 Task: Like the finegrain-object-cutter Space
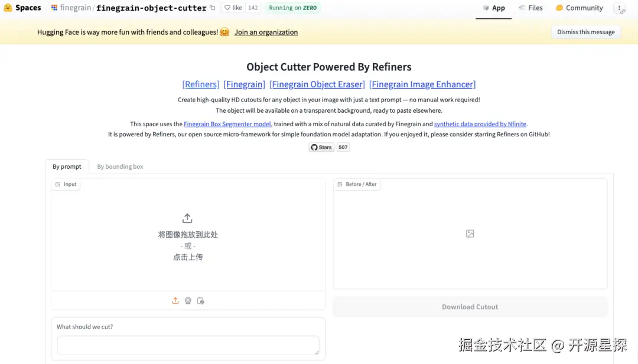tap(233, 8)
